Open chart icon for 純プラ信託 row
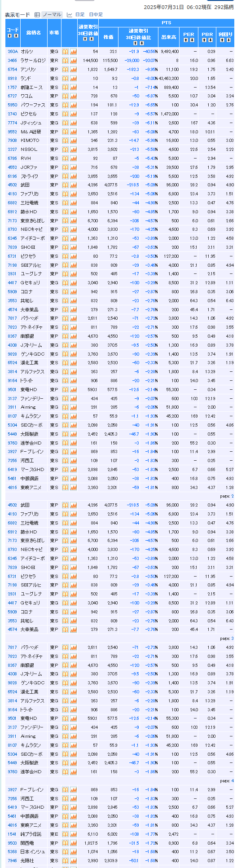The height and width of the screenshot is (868, 237). point(73,834)
